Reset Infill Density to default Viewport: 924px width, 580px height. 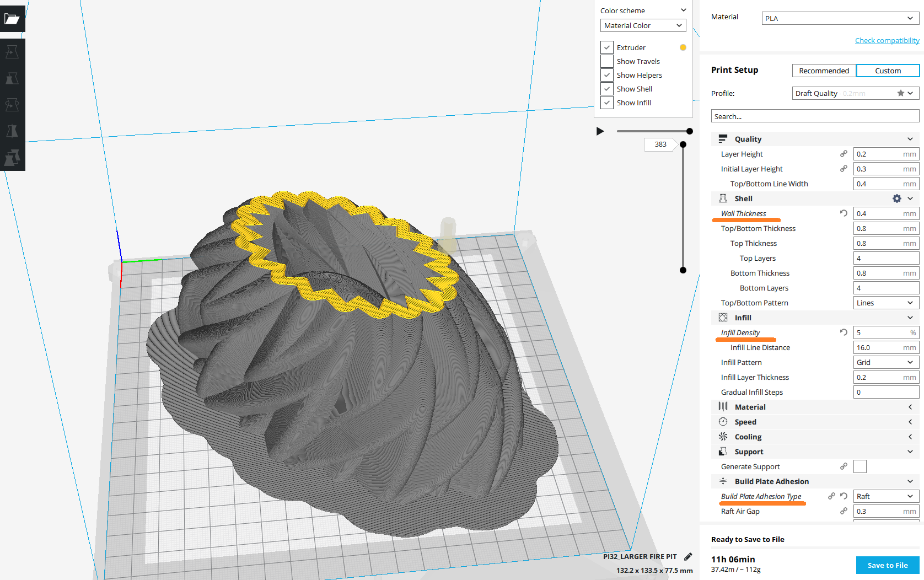coord(844,332)
